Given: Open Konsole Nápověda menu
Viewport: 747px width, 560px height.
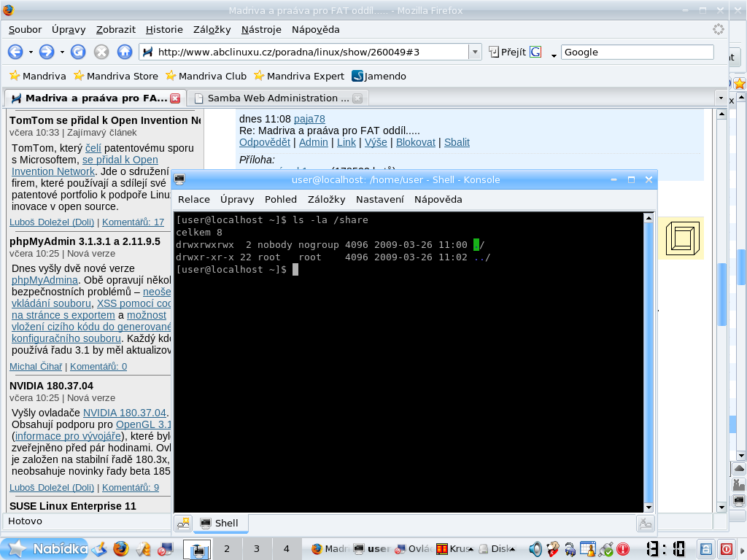Looking at the screenshot, I should click(x=438, y=199).
